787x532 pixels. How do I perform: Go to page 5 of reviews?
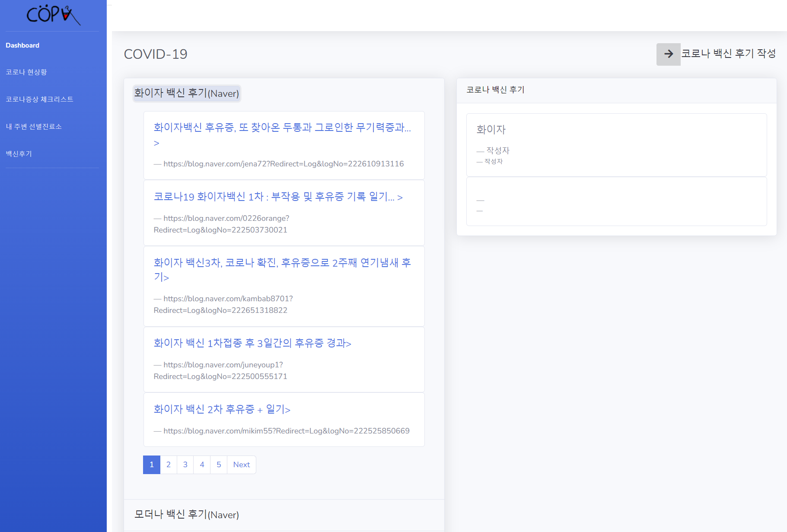[x=219, y=465]
